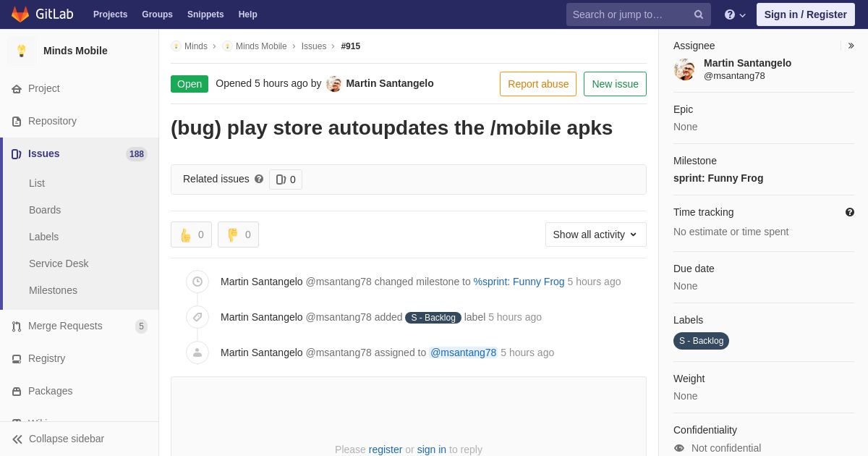Screen dimensions: 868x456
Task: Focus the Search or jump to field
Action: coord(629,14)
